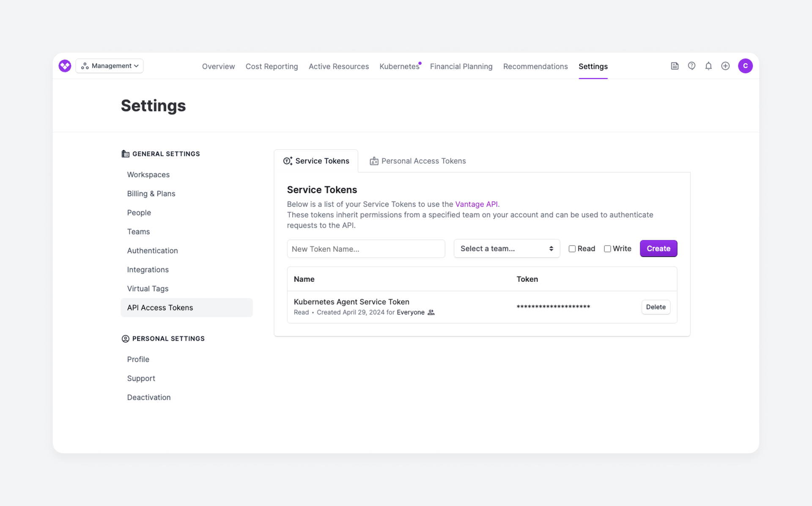
Task: Click the help question mark icon
Action: [691, 66]
